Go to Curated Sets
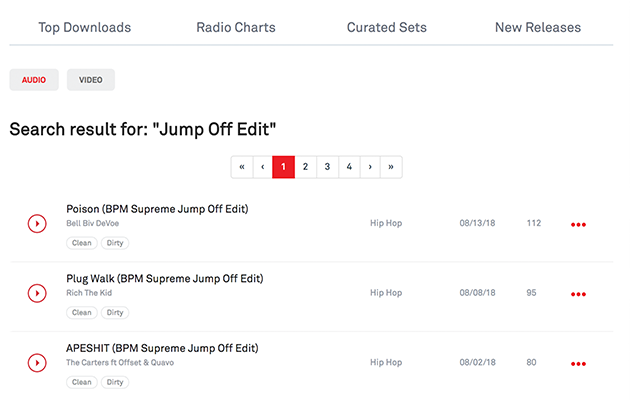Viewport: 630px width, 400px height. 385,28
